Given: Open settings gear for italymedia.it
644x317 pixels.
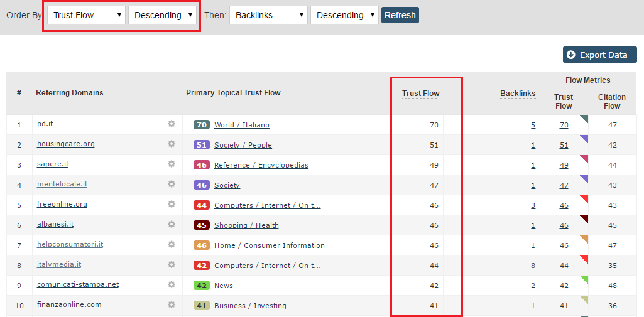Looking at the screenshot, I should (172, 264).
